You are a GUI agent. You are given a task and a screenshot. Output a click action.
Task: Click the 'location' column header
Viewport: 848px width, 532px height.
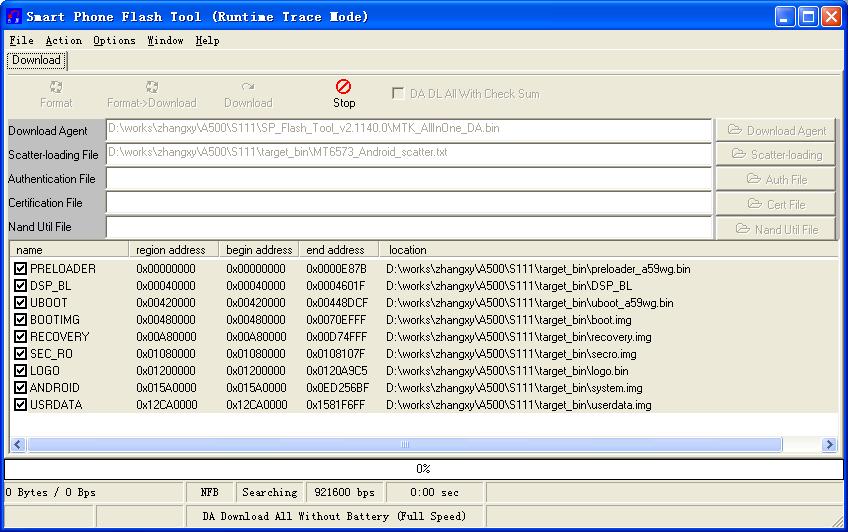(x=608, y=250)
